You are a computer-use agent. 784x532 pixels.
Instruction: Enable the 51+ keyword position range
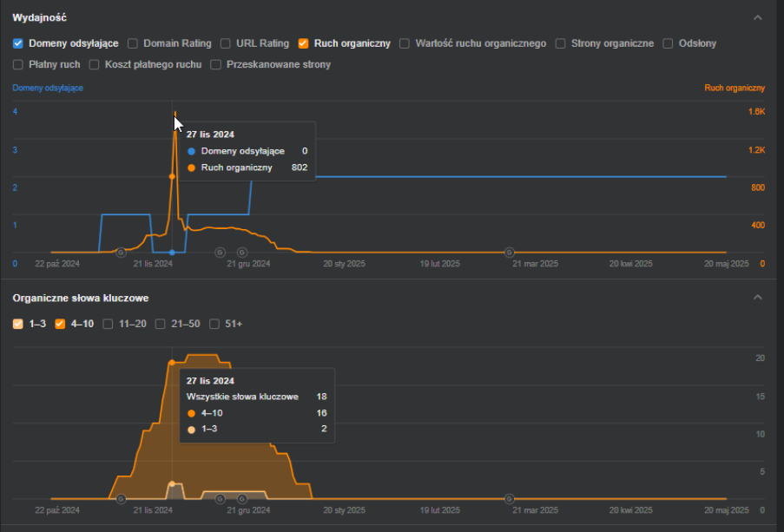click(x=214, y=324)
